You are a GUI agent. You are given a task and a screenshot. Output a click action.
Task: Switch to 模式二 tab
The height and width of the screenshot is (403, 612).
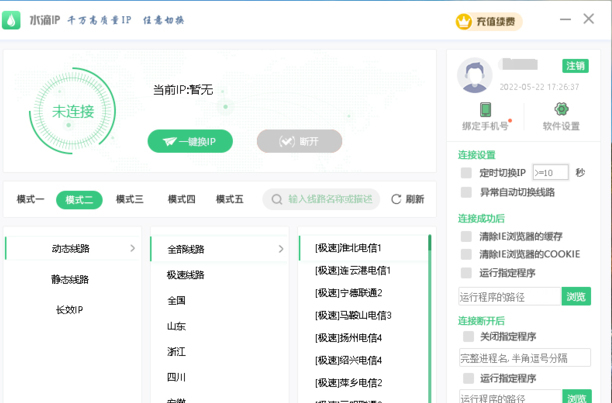click(x=79, y=200)
